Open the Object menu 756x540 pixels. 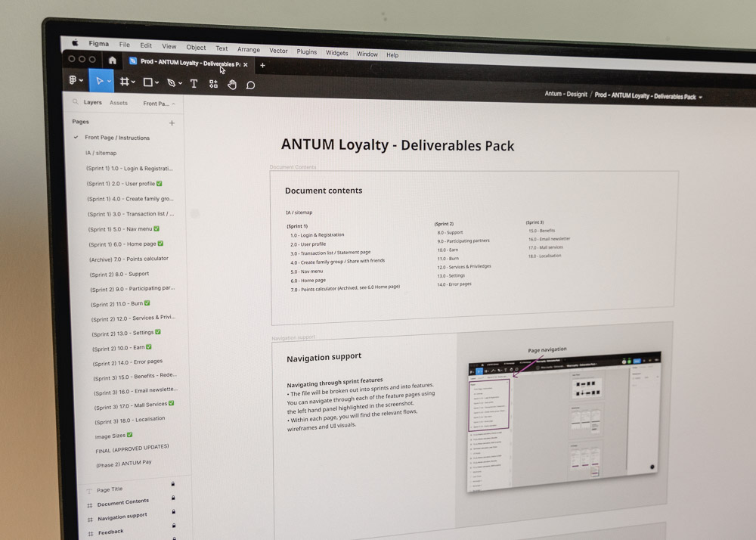click(x=196, y=47)
